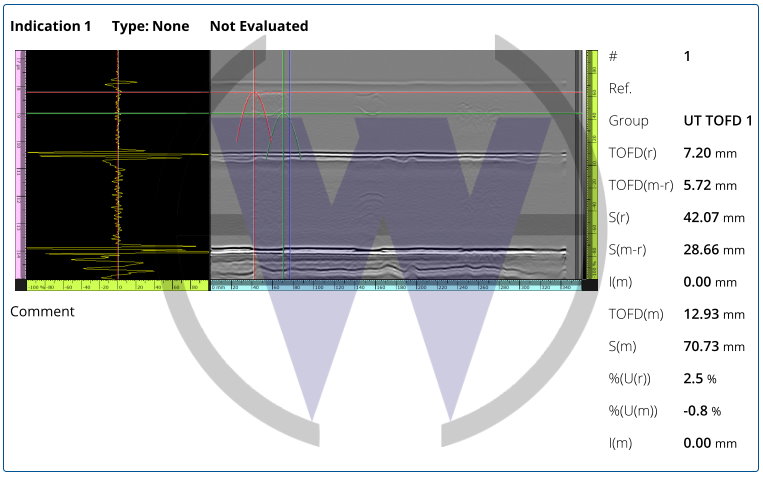Click the TOFD(r) value 7.20 mm
The image size is (763, 477).
point(710,153)
